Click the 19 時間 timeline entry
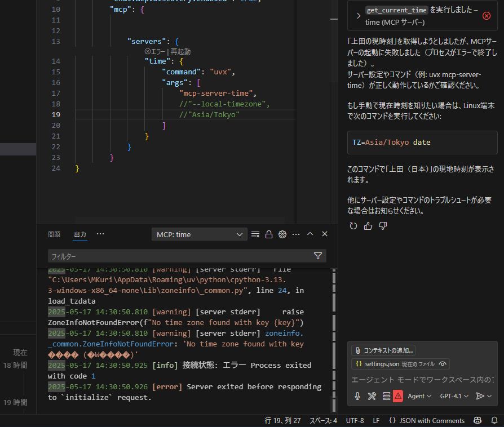The width and height of the screenshot is (504, 427). 15,402
